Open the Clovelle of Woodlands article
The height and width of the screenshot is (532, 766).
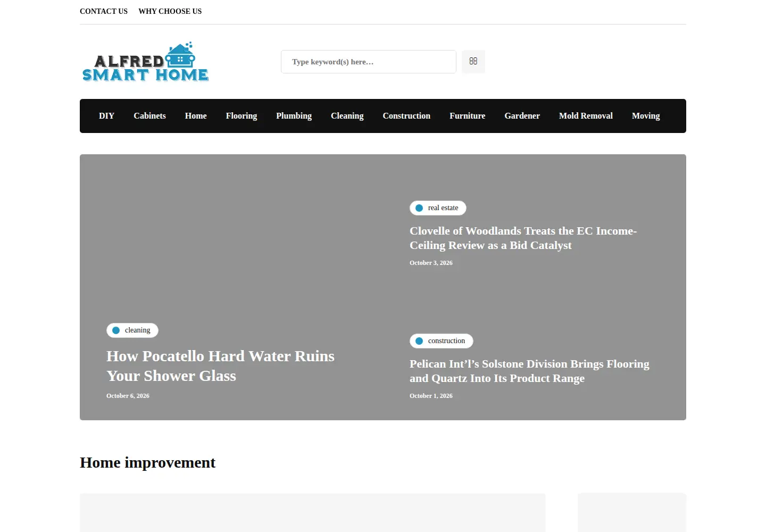pyautogui.click(x=523, y=238)
